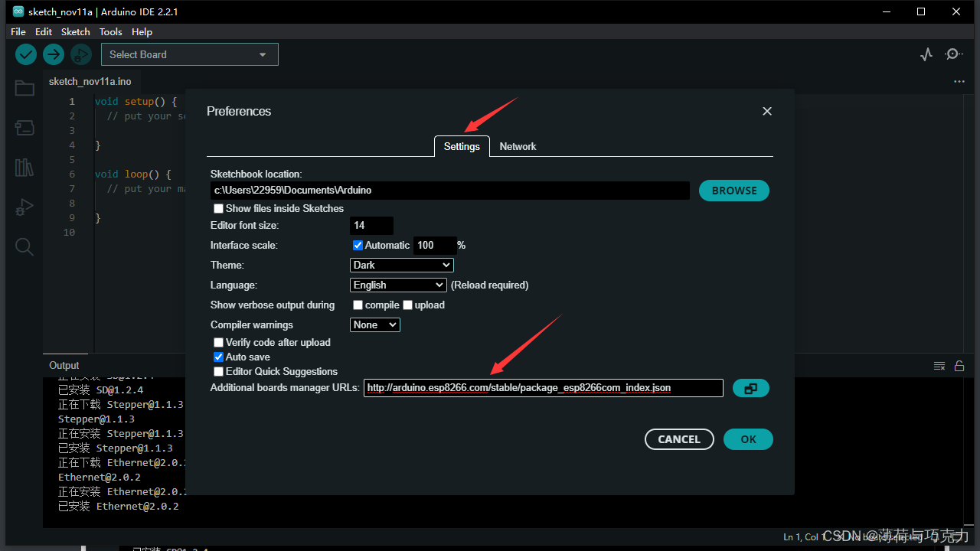Open the Compiler warnings dropdown
Screen dimensions: 980x551
click(x=375, y=324)
